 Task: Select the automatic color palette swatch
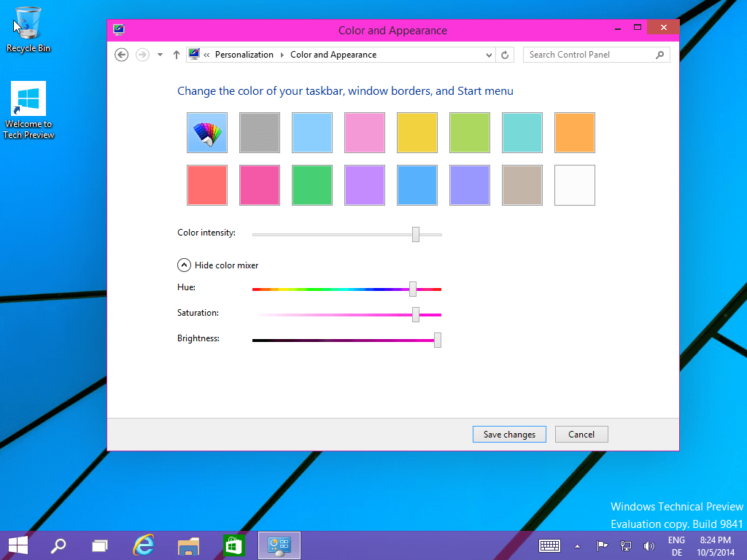207,133
